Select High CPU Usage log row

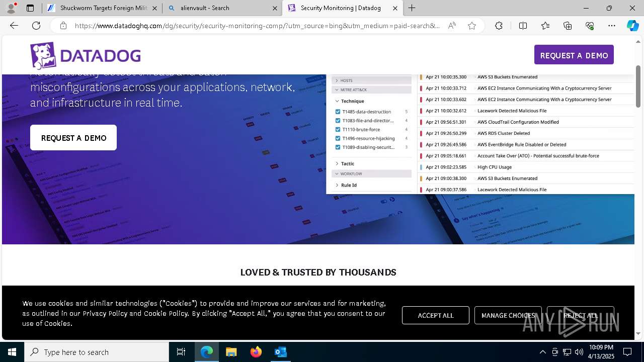[527, 167]
